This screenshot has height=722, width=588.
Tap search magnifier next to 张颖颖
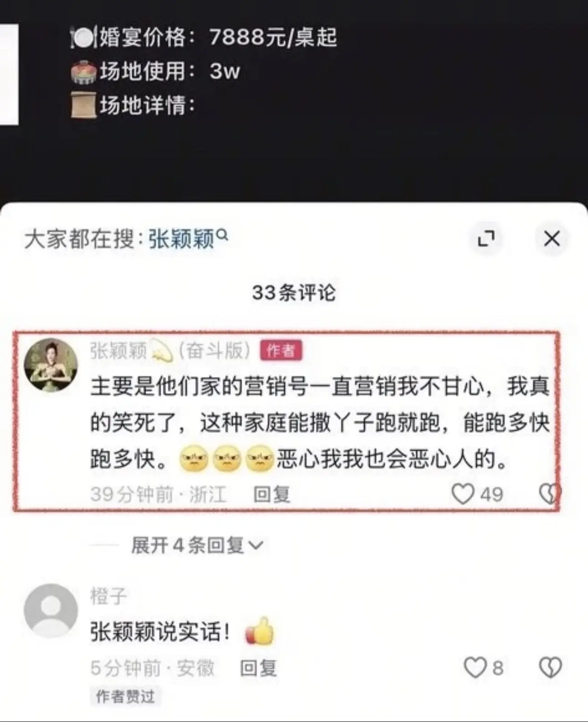222,236
